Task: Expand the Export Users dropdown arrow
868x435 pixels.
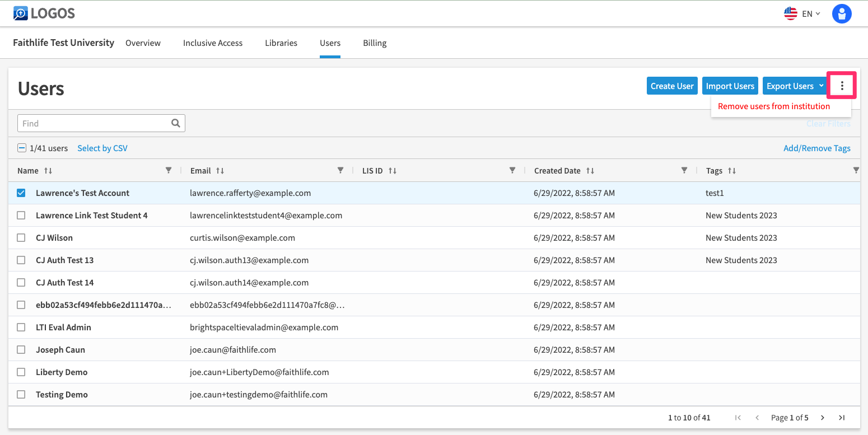Action: pyautogui.click(x=821, y=86)
